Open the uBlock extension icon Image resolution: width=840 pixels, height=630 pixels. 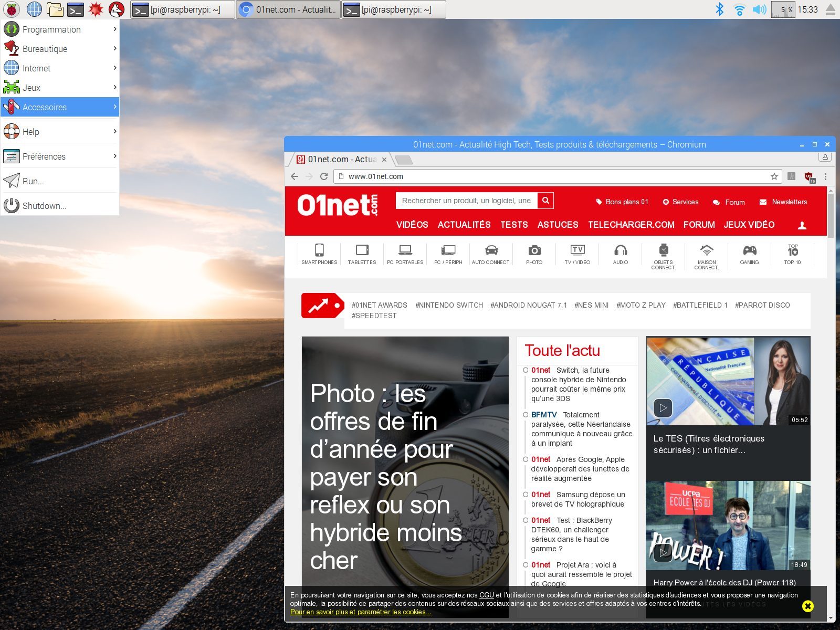(810, 177)
